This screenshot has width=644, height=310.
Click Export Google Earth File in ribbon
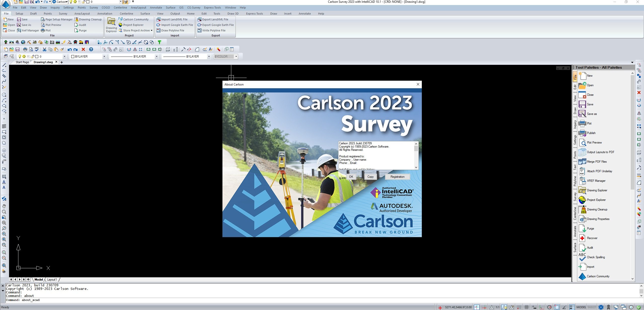pos(215,25)
